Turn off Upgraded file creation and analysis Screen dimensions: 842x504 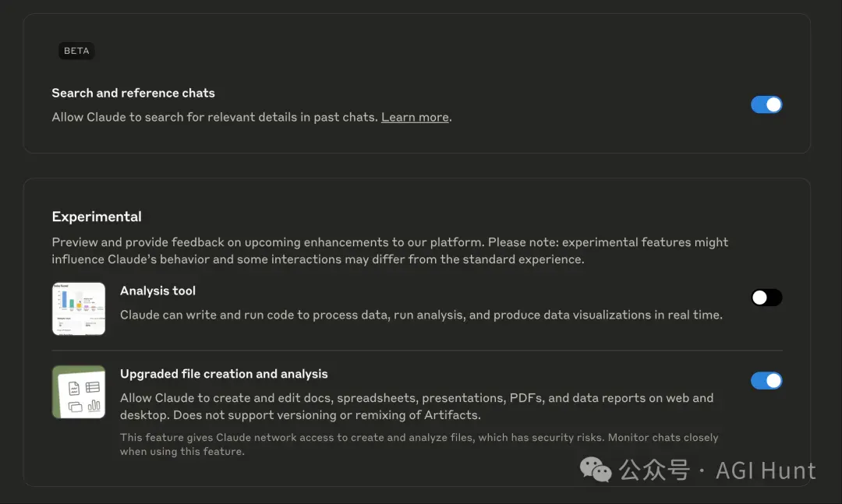pos(766,381)
